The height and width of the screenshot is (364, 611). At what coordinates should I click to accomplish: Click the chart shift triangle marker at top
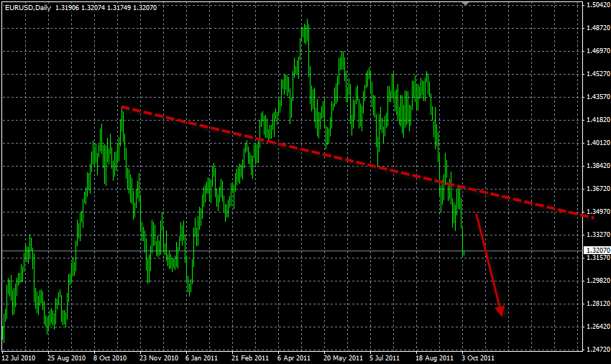click(x=465, y=4)
